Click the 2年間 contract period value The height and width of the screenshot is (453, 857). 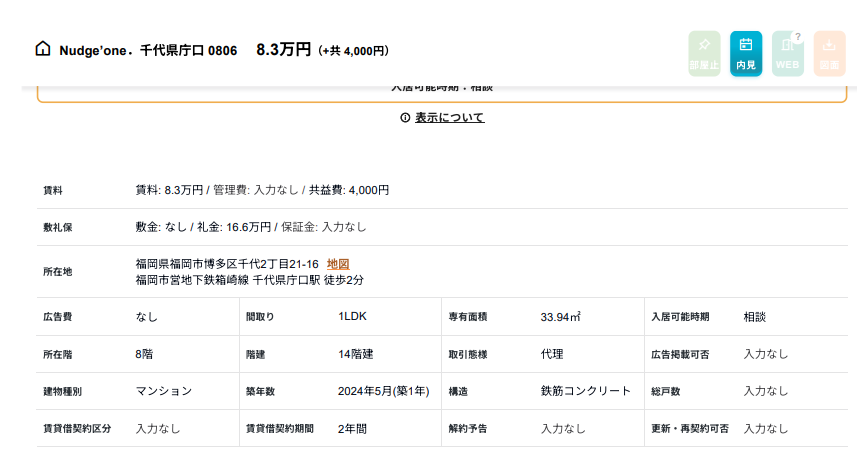[355, 428]
